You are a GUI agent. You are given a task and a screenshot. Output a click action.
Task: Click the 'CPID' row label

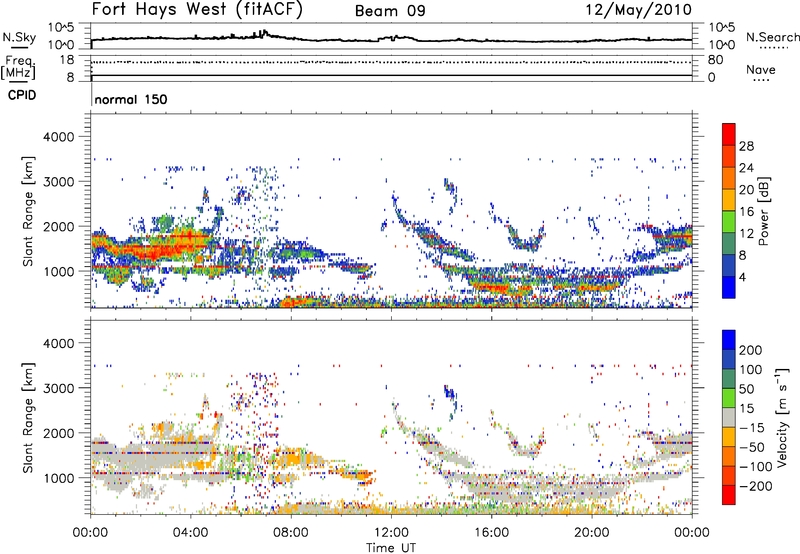pos(22,95)
